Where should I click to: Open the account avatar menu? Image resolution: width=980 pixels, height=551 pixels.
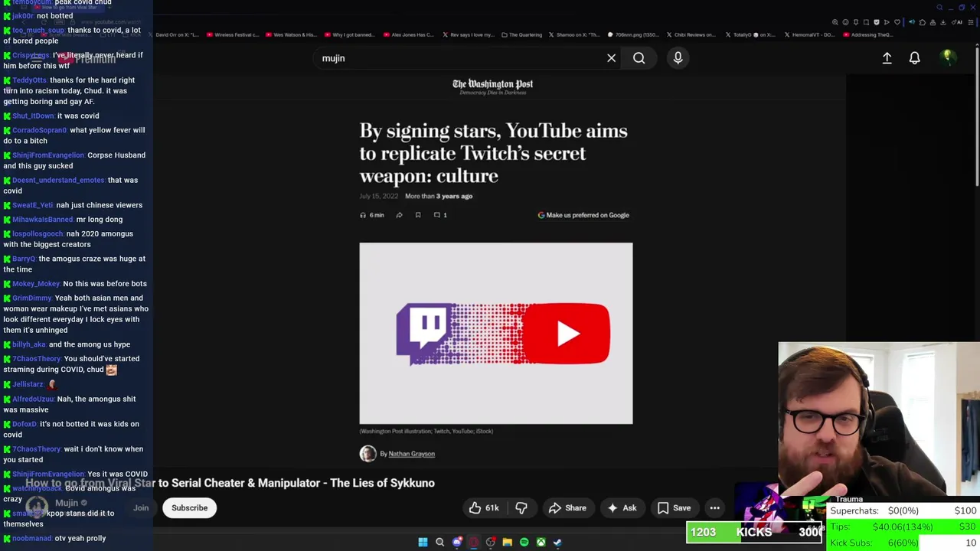pos(948,57)
